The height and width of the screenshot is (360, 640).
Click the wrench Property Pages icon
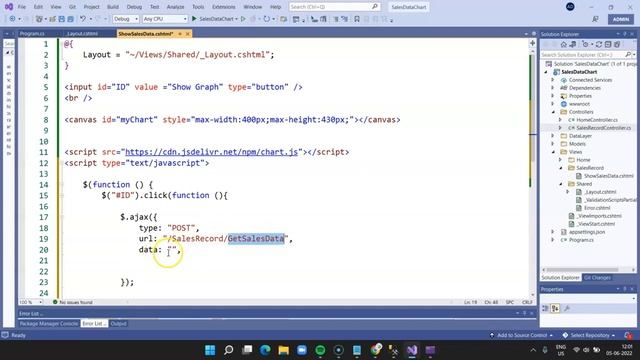567,309
